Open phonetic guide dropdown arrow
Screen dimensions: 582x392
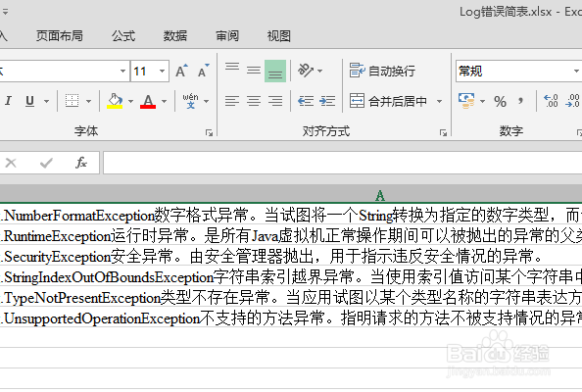click(206, 101)
